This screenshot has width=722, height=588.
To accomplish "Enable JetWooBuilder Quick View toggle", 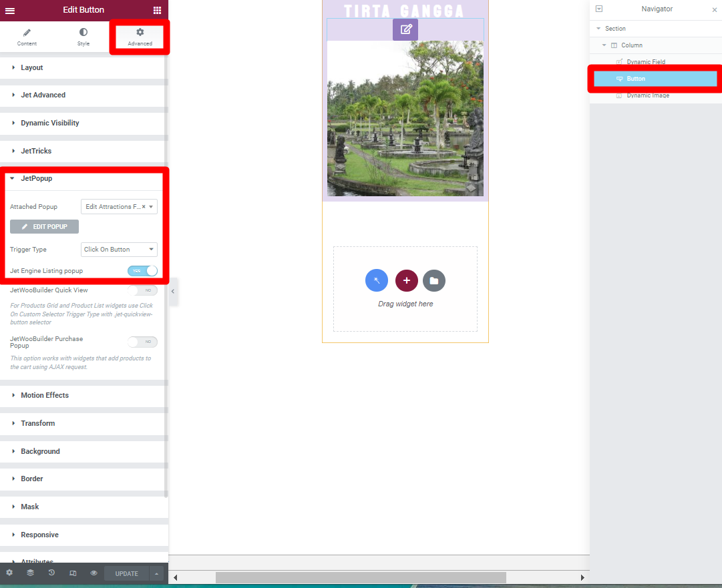I will point(142,290).
